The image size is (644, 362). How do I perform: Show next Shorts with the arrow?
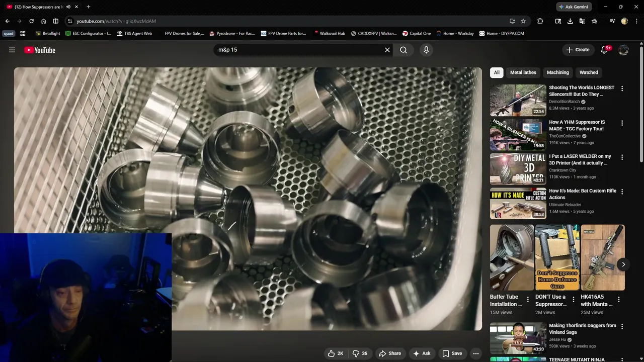pyautogui.click(x=623, y=264)
